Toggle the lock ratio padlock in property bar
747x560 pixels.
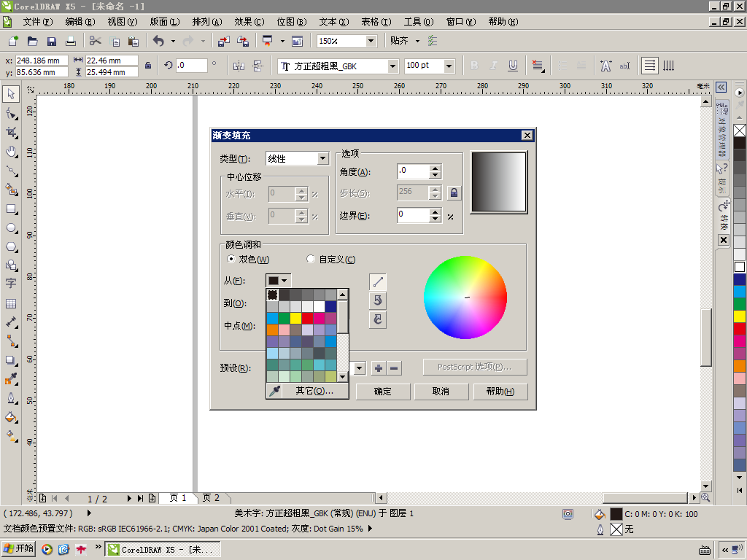[x=148, y=66]
